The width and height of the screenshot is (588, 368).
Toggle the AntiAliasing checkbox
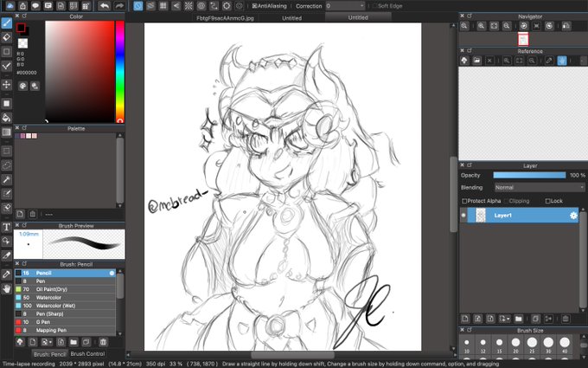point(254,6)
